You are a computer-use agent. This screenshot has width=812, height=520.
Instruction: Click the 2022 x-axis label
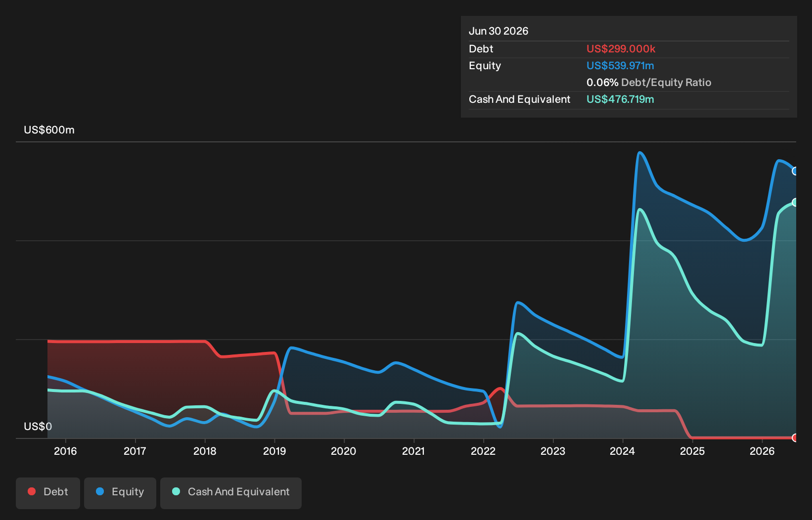[x=483, y=451]
